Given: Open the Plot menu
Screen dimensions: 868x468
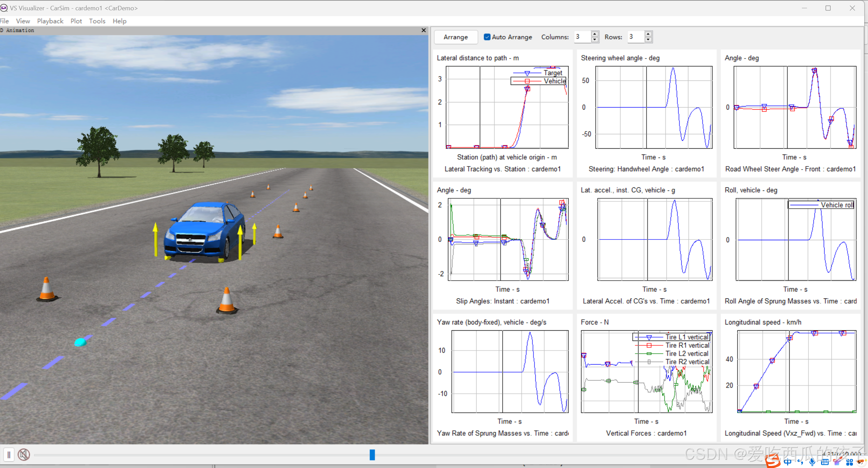Looking at the screenshot, I should click(76, 21).
